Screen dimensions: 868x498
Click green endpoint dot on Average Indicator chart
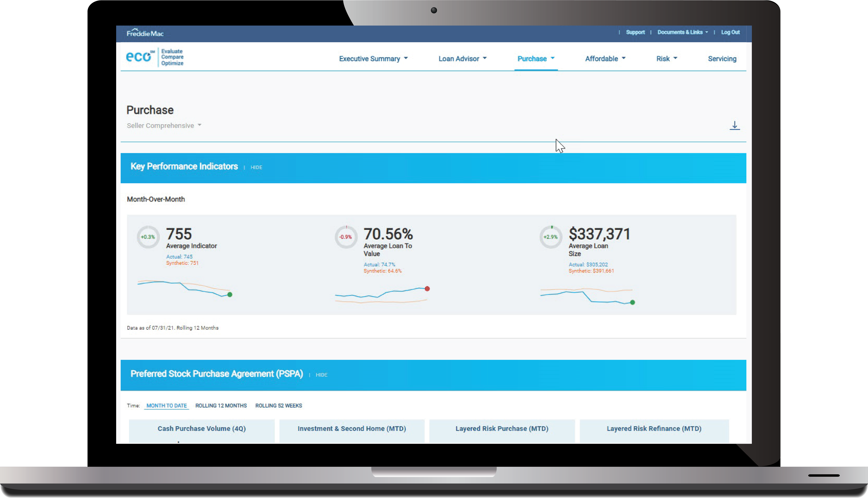tap(230, 295)
